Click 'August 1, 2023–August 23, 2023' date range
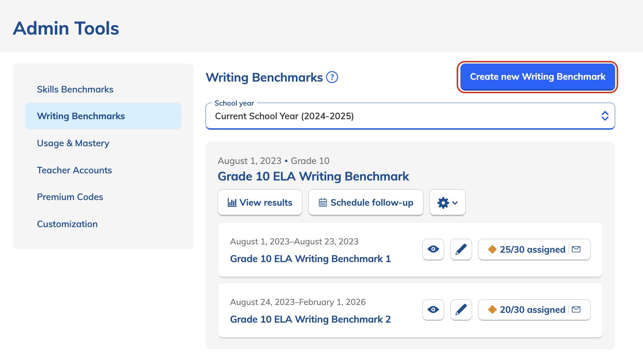 294,241
